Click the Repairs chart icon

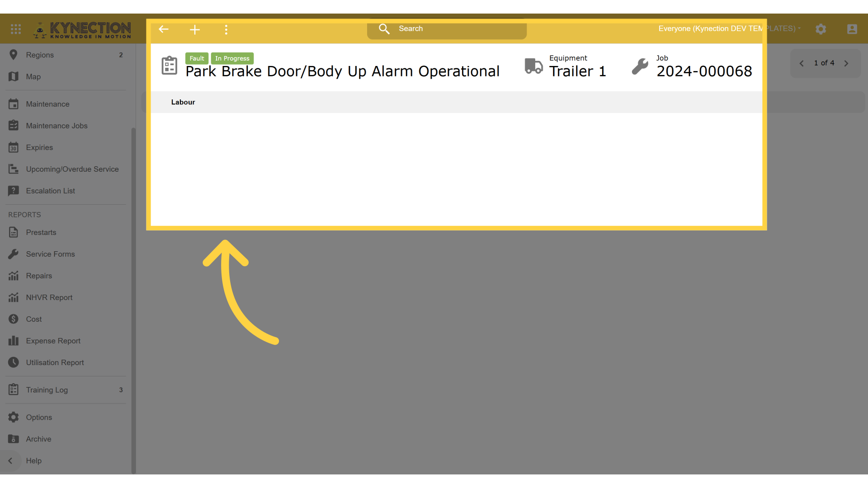[14, 276]
